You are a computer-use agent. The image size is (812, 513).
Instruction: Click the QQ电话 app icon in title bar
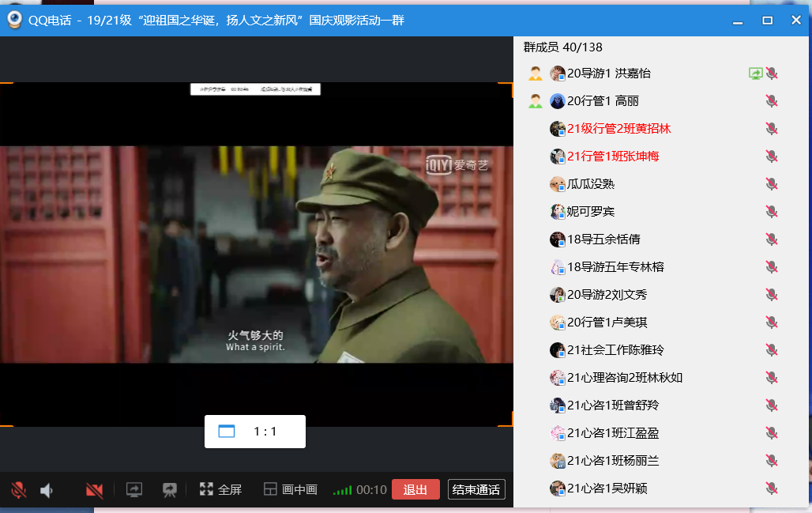14,20
